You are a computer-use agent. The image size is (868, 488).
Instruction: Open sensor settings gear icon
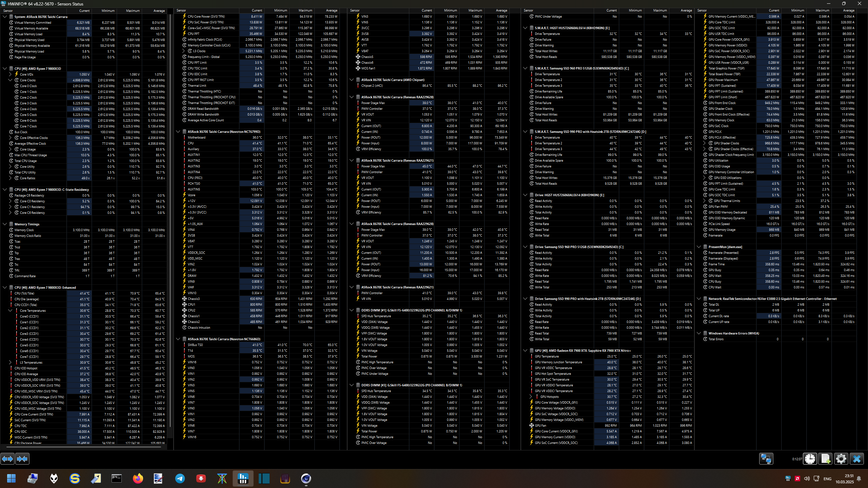(x=841, y=459)
